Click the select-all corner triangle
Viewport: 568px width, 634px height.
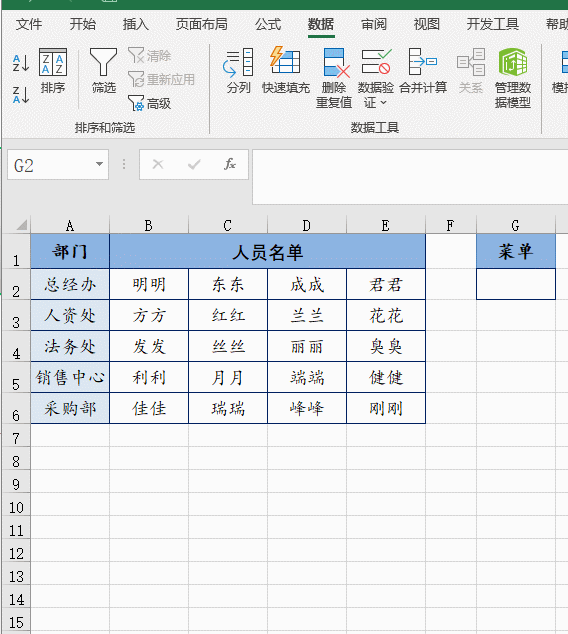click(x=22, y=224)
